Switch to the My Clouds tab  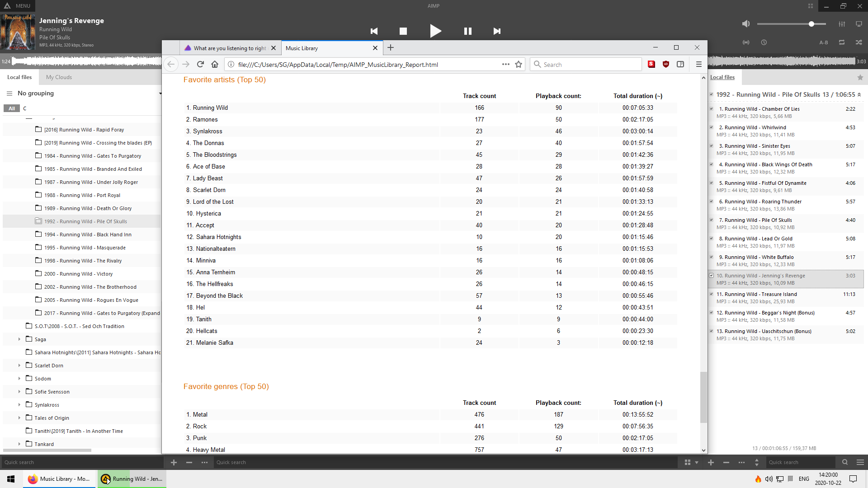coord(59,77)
